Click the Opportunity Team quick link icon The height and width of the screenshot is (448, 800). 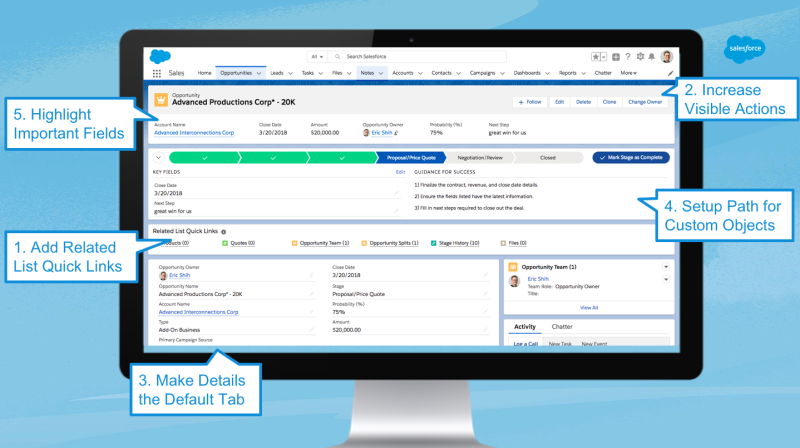pyautogui.click(x=294, y=243)
